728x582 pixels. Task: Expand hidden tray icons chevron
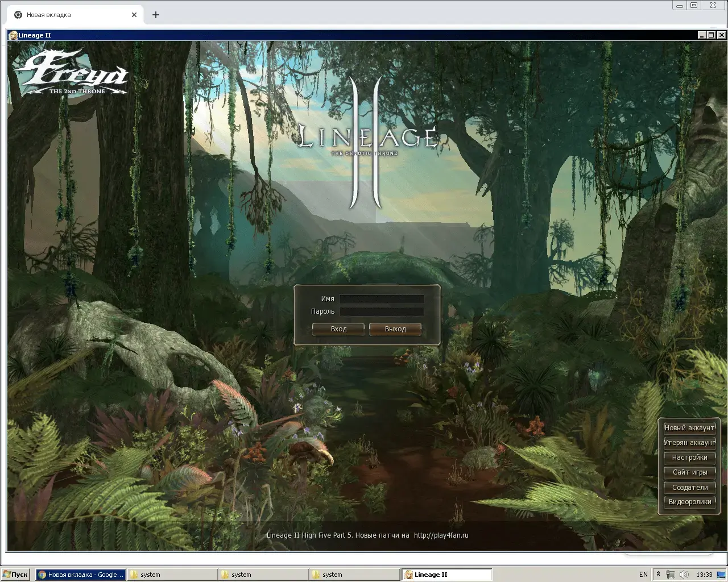[658, 574]
